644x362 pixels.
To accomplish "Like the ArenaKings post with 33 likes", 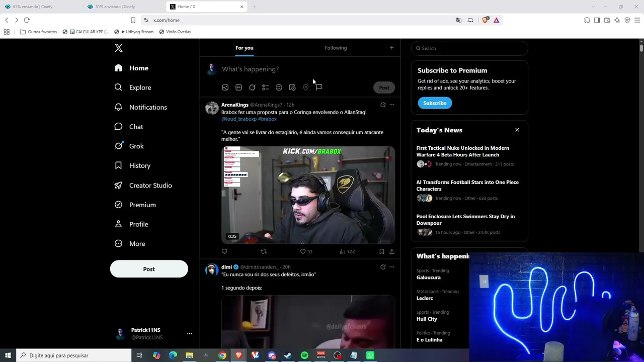I will click(306, 251).
